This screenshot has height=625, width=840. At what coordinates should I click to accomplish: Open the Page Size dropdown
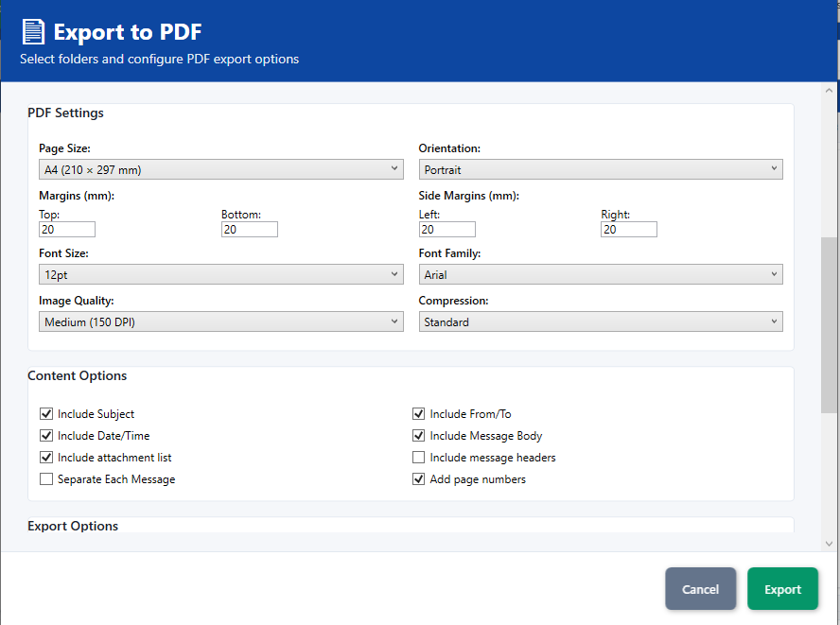220,169
